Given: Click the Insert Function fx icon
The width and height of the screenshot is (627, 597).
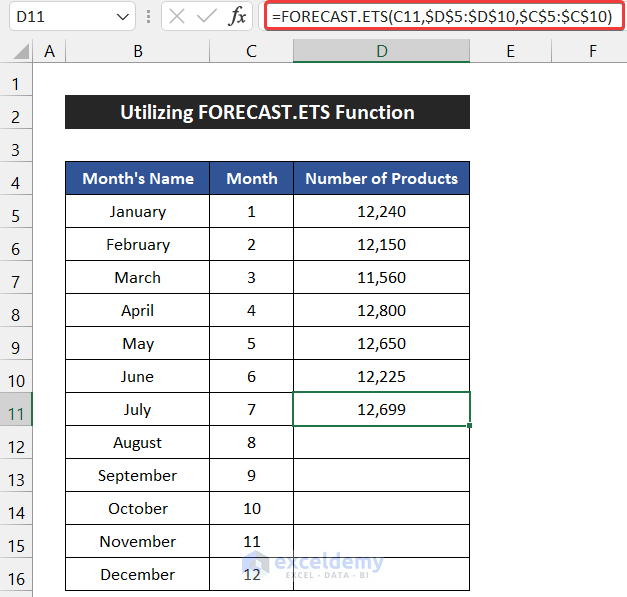Looking at the screenshot, I should click(237, 17).
